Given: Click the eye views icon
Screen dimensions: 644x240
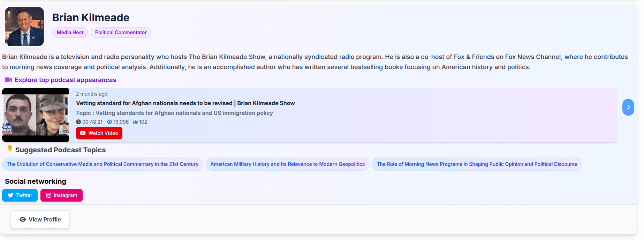Looking at the screenshot, I should (109, 122).
